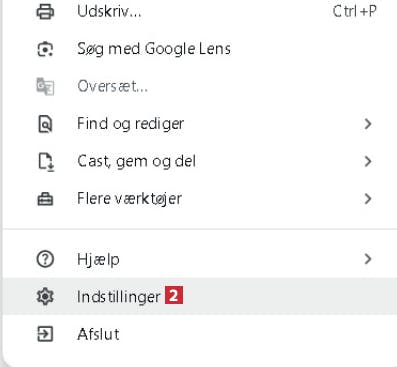
Task: Open Indstillinger menu entry
Action: pyautogui.click(x=200, y=296)
